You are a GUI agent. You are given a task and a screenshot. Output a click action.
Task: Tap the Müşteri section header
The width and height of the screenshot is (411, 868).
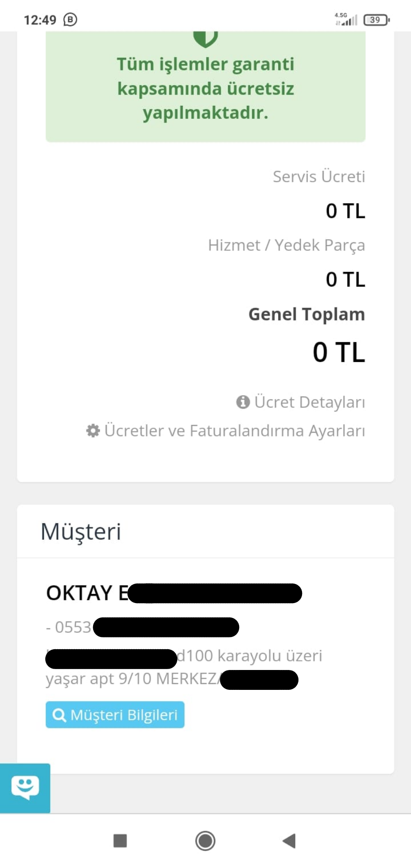81,532
